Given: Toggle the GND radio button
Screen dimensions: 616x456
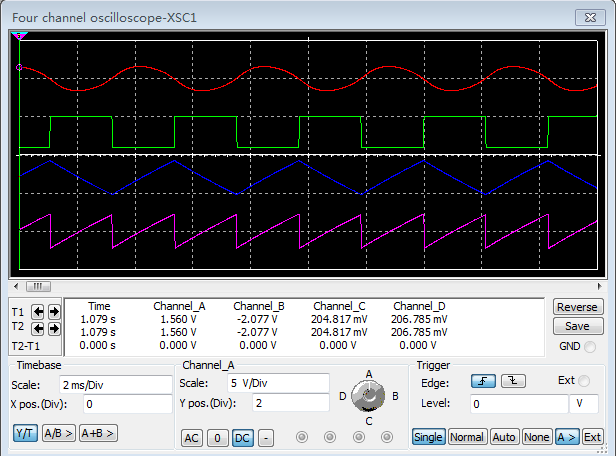Looking at the screenshot, I should [x=590, y=347].
